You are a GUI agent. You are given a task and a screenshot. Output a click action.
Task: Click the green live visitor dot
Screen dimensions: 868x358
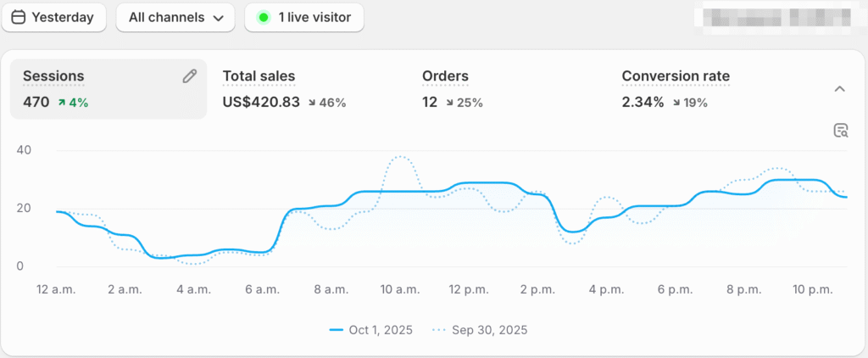click(x=264, y=18)
